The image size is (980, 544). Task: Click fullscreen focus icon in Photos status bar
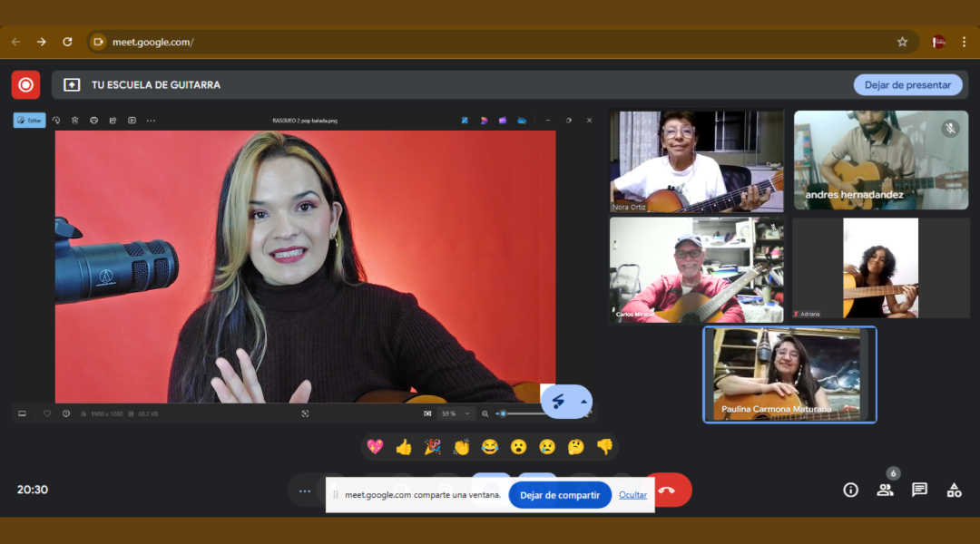point(305,413)
